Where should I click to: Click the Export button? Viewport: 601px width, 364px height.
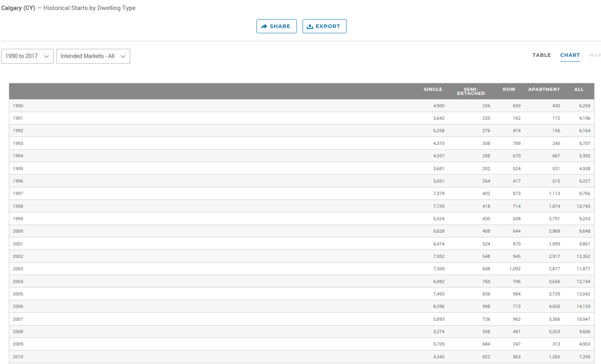(x=324, y=26)
